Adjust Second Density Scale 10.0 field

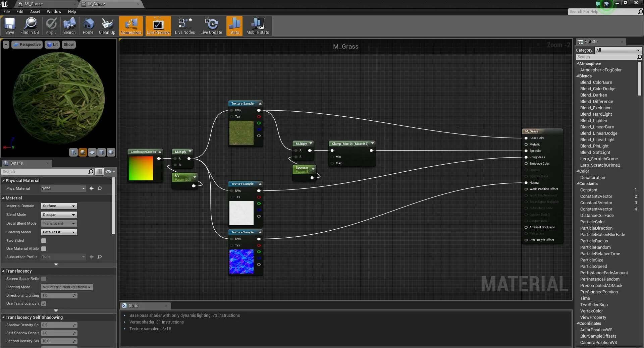[x=59, y=341]
